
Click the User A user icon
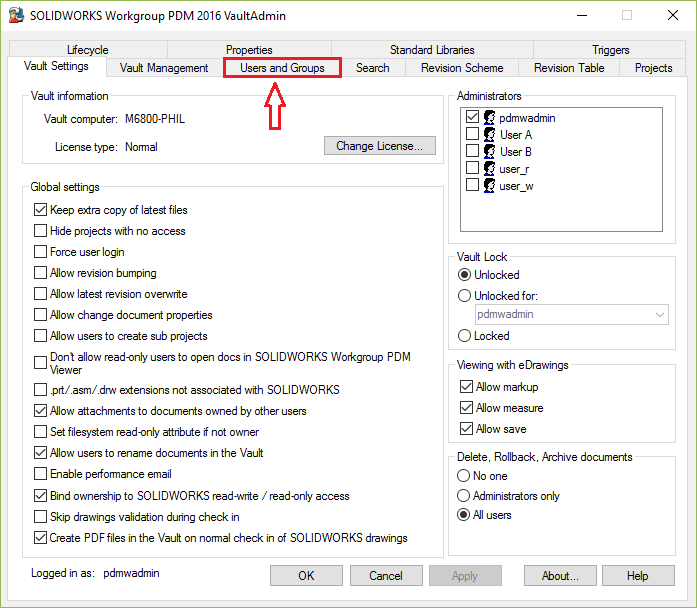coord(489,134)
